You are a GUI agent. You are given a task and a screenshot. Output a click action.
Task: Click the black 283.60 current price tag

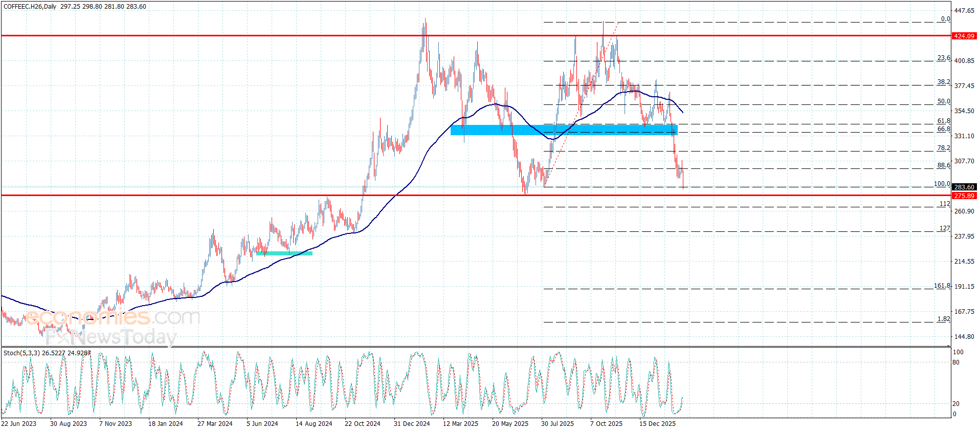964,187
